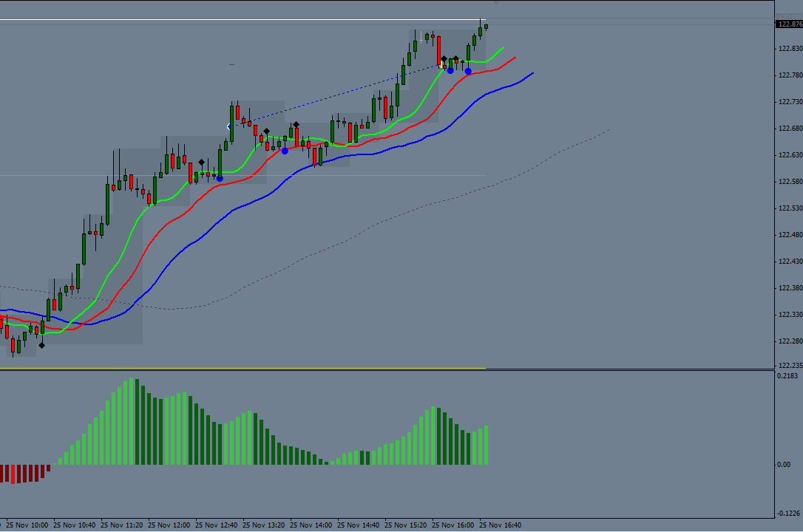Select the 122.530 price scale value
This screenshot has width=803, height=532.
790,208
